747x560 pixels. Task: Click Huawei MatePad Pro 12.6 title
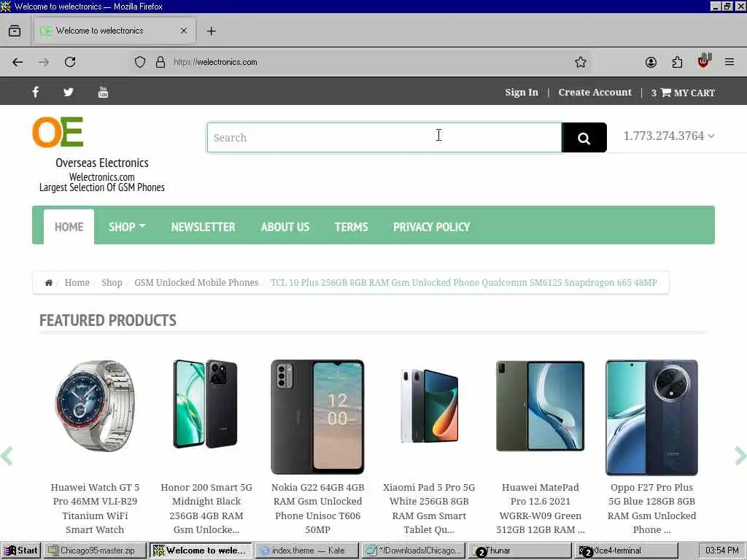click(541, 508)
